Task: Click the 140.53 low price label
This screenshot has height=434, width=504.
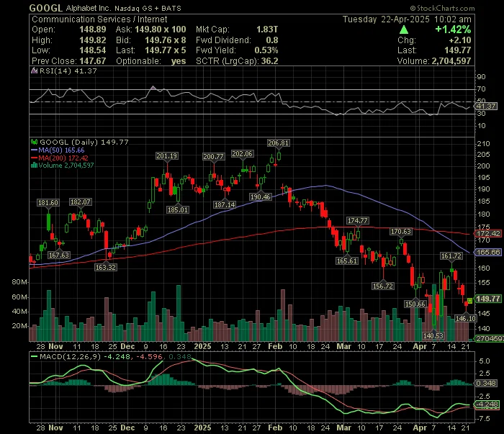Action: coord(433,335)
